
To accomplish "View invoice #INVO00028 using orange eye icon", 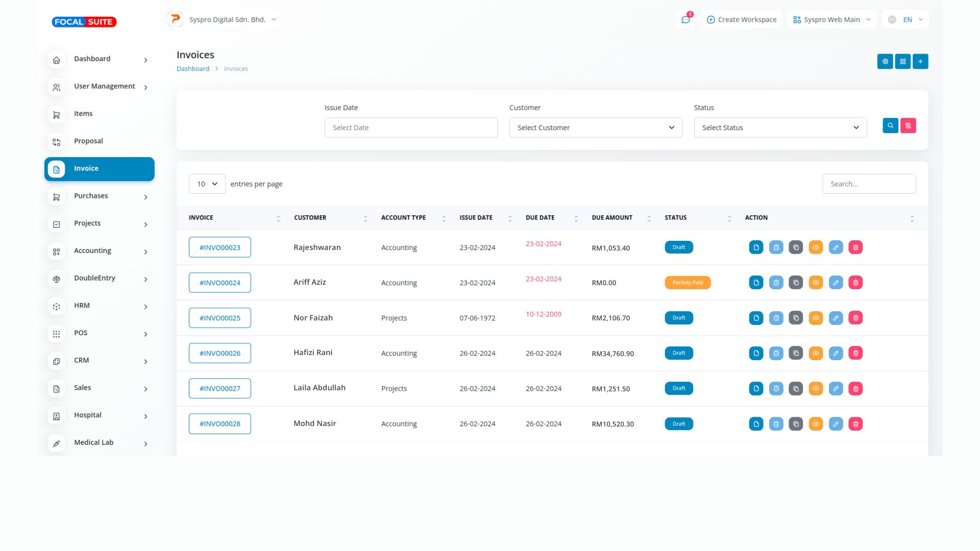I will point(816,424).
